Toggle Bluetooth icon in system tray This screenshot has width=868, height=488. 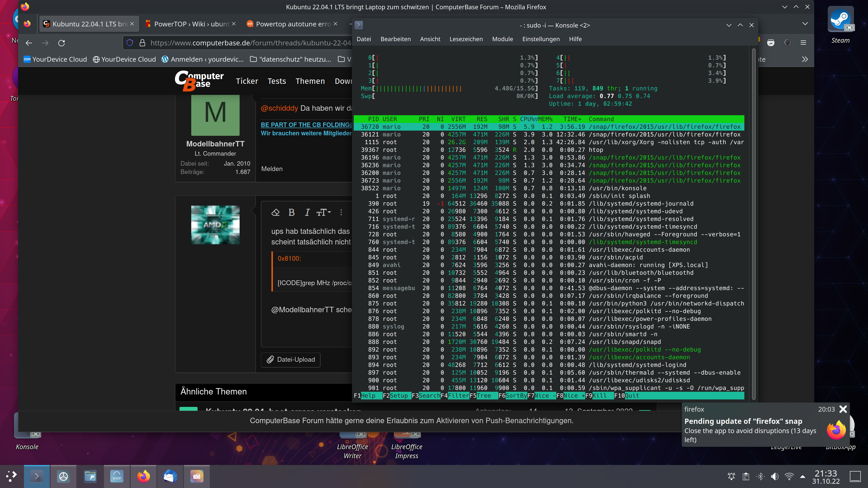tap(760, 476)
